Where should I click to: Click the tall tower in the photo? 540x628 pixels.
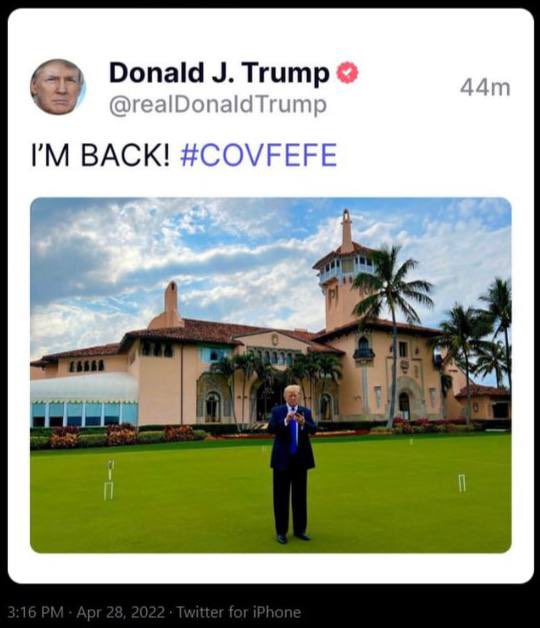(x=343, y=272)
